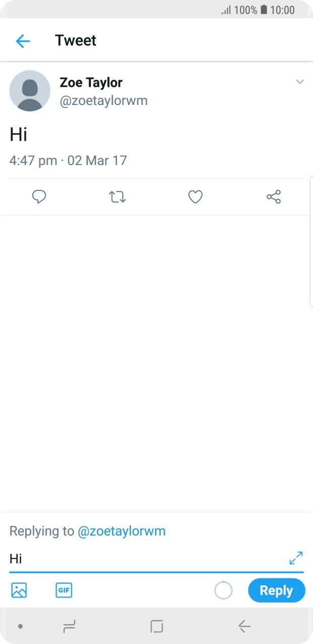Viewport: 313px width, 644px height.
Task: Select the tweet timestamp text
Action: (x=69, y=160)
